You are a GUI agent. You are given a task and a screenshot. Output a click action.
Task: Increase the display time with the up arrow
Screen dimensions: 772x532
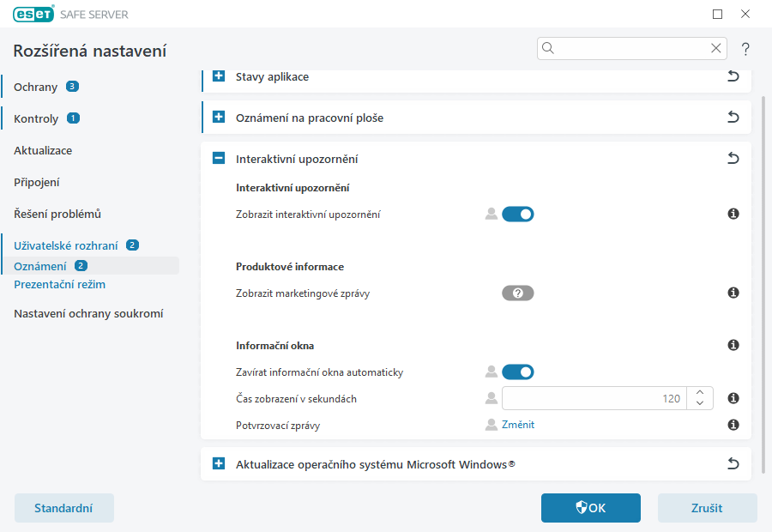coord(700,392)
